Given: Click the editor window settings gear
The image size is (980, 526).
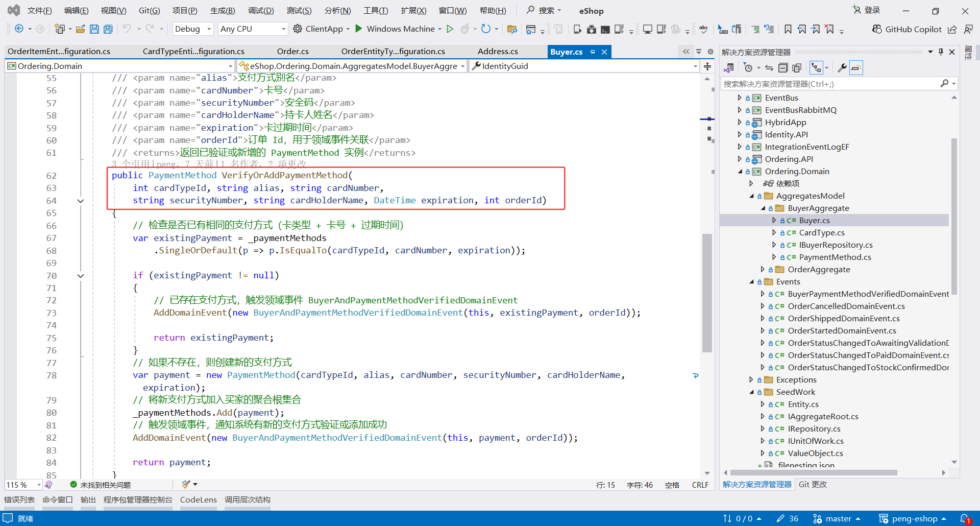Looking at the screenshot, I should [x=710, y=52].
